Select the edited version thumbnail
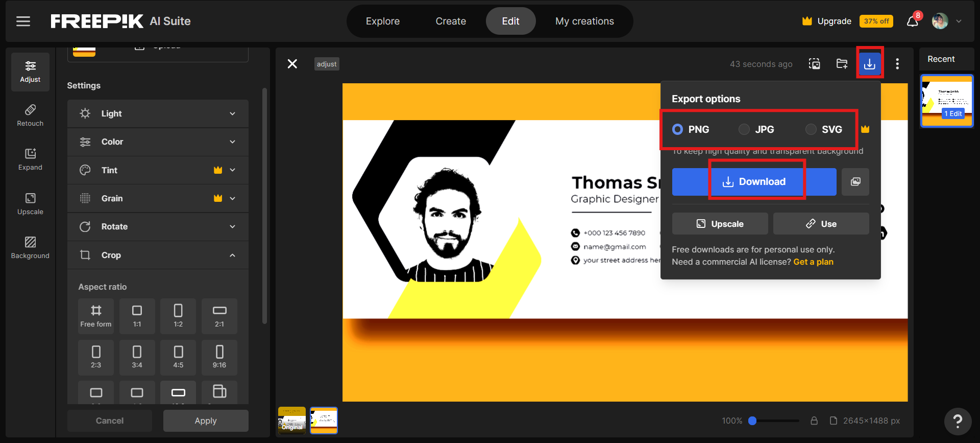 [324, 420]
